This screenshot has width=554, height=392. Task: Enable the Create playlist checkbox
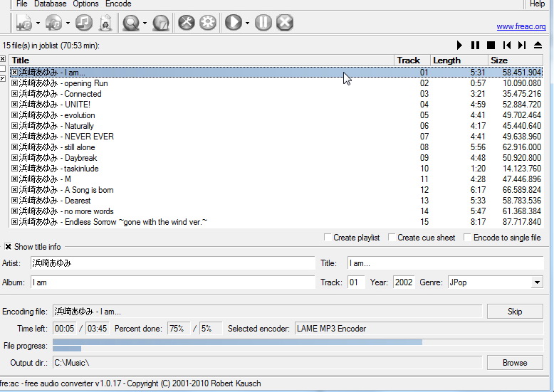pyautogui.click(x=328, y=238)
